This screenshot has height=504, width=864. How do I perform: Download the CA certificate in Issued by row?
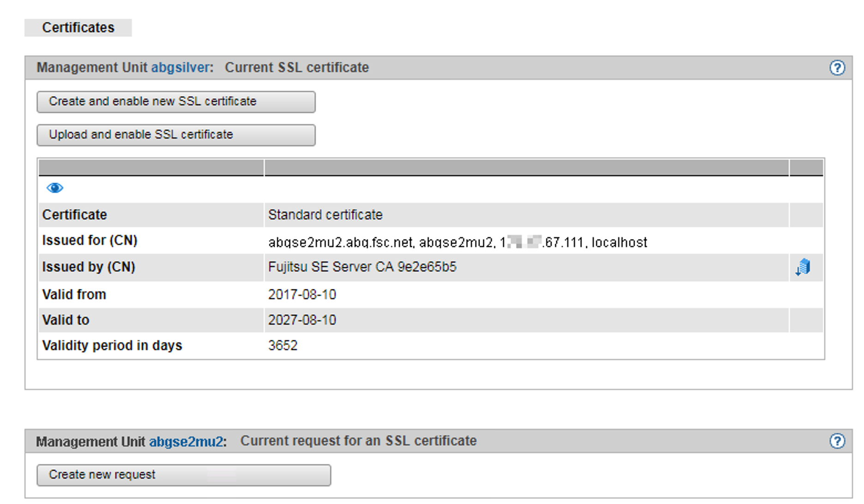tap(803, 267)
